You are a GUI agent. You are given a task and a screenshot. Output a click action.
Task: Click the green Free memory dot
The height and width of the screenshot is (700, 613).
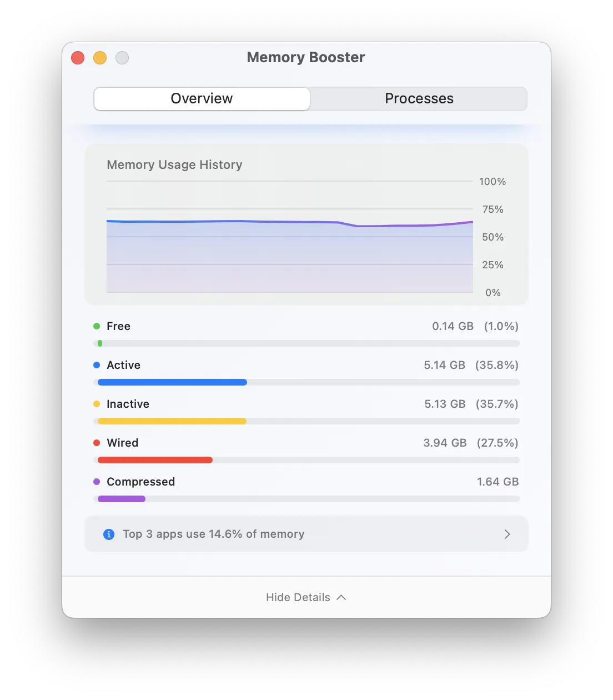coord(97,326)
